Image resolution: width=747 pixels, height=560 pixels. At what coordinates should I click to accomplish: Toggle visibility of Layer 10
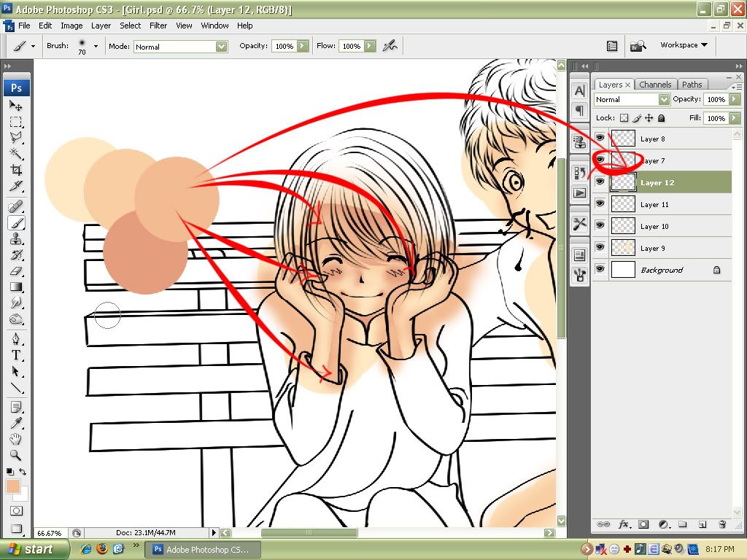[600, 226]
